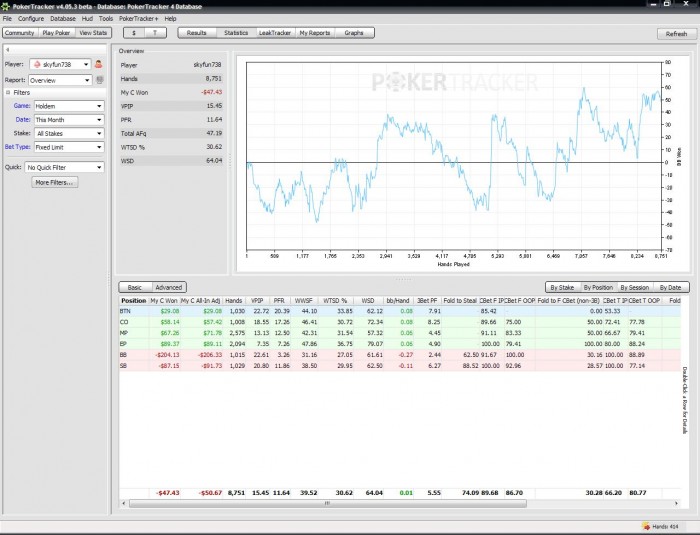Select the MP position row
This screenshot has width=700, height=535.
click(400, 333)
